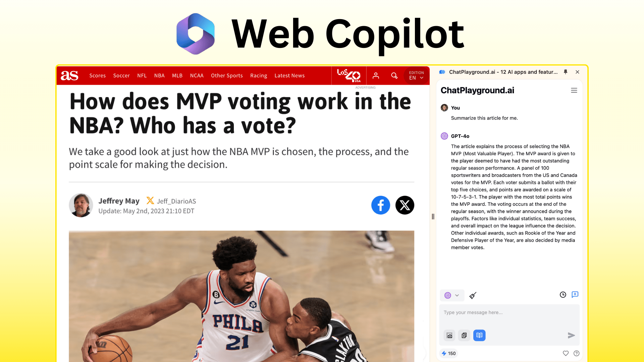Click the Type your message input field
644x362 pixels.
[x=508, y=312]
